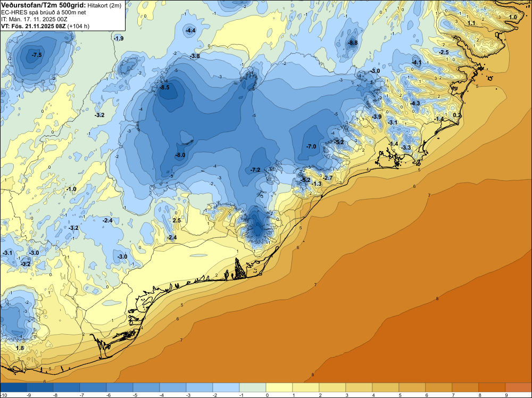Click the -8.0 temperature value on the map
The width and height of the screenshot is (532, 398).
point(180,155)
